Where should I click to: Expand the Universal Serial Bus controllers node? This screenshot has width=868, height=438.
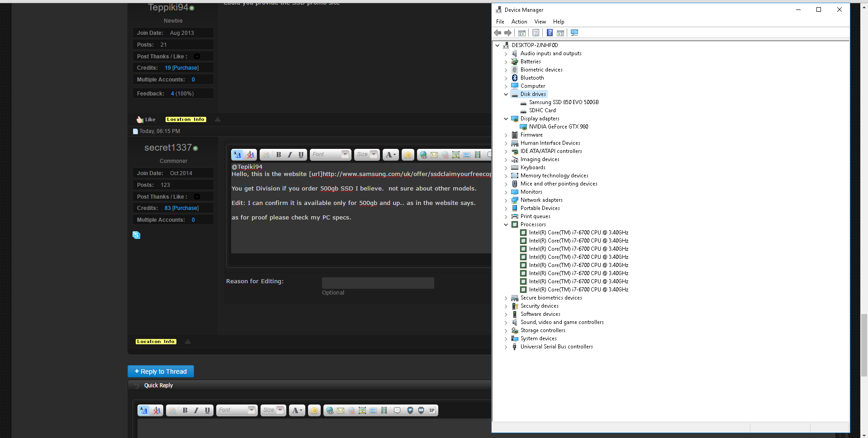[x=506, y=347]
